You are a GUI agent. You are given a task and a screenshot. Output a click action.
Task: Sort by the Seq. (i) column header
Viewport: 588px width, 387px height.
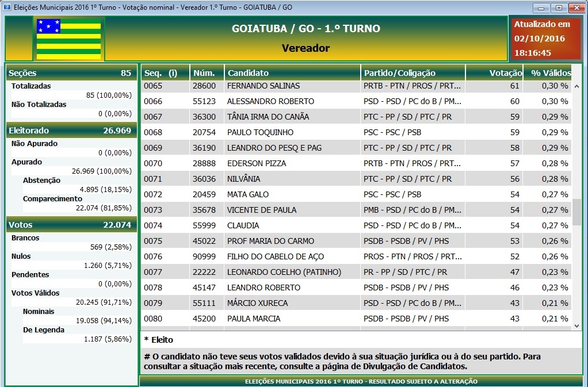[165, 72]
